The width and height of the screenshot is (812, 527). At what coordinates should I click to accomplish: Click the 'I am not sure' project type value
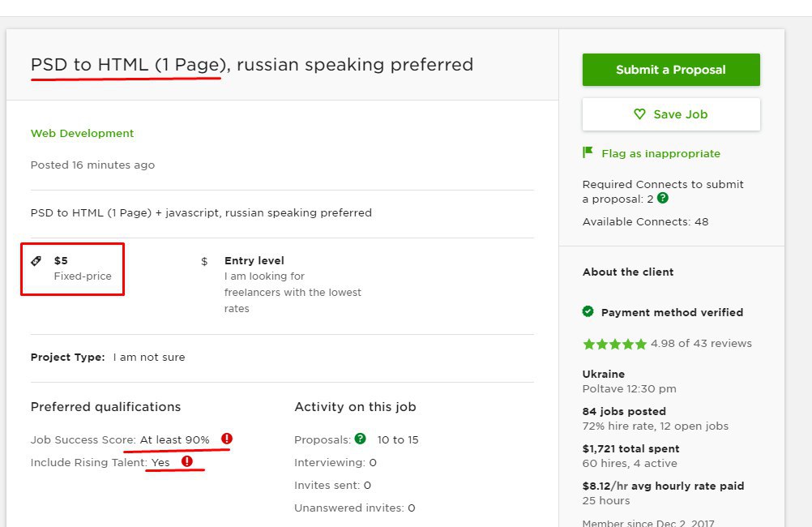click(x=148, y=357)
